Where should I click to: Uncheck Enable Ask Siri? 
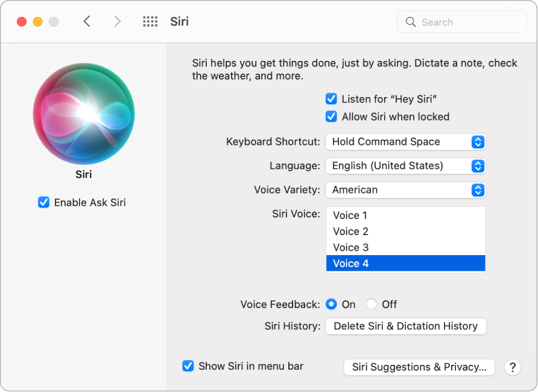coord(43,203)
